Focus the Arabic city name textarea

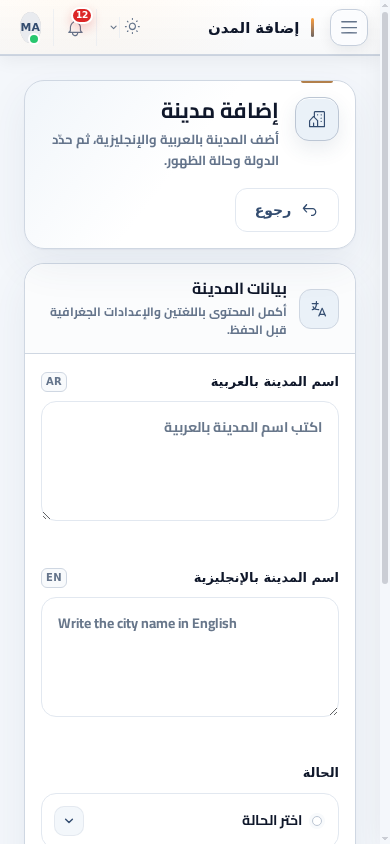point(190,461)
